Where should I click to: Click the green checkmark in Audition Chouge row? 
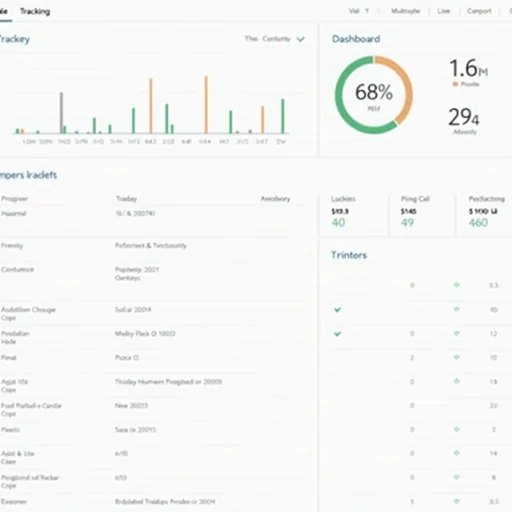point(337,310)
